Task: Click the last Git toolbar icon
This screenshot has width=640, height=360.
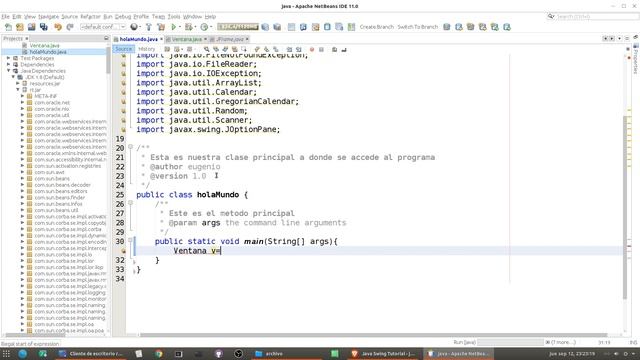Action: (507, 27)
